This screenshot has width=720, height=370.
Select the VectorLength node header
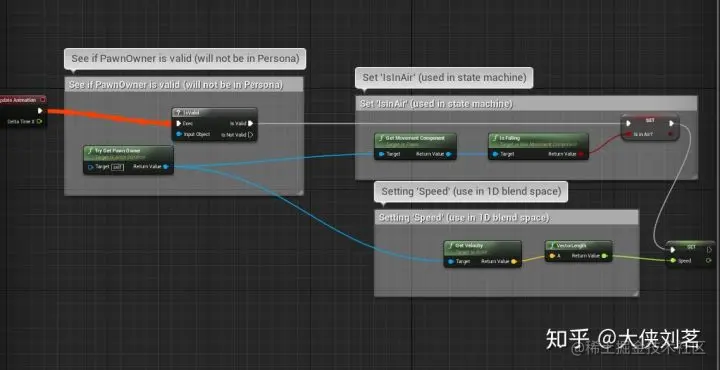point(579,246)
